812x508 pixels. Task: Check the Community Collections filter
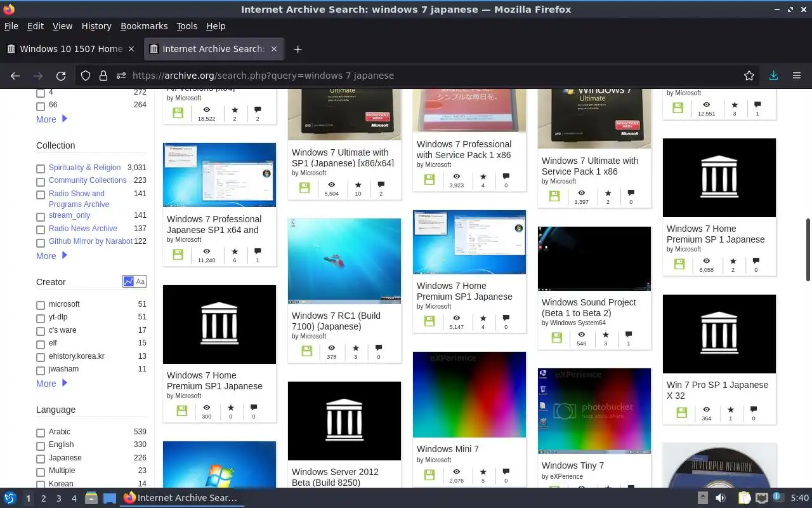coord(41,182)
